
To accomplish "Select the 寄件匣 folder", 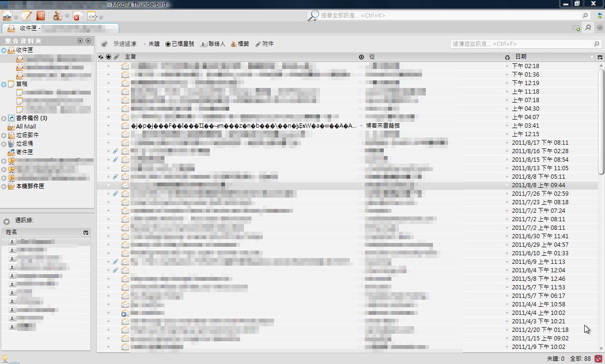I will tap(25, 152).
